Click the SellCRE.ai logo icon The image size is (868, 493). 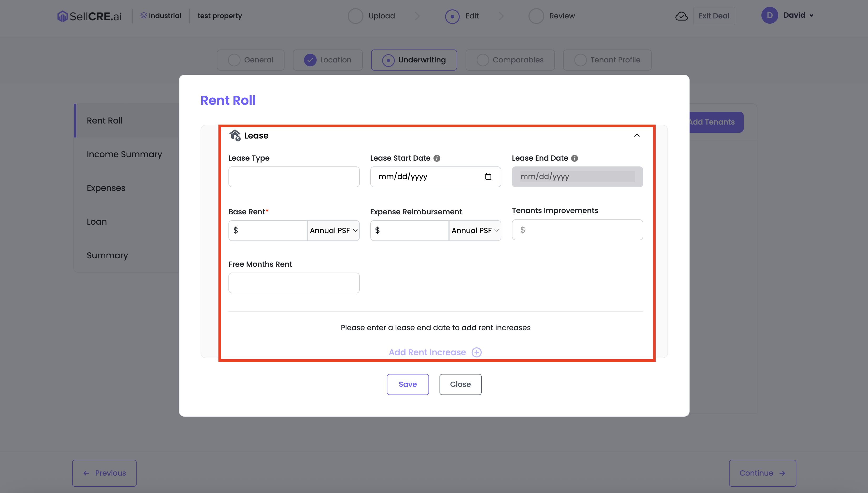[x=62, y=16]
